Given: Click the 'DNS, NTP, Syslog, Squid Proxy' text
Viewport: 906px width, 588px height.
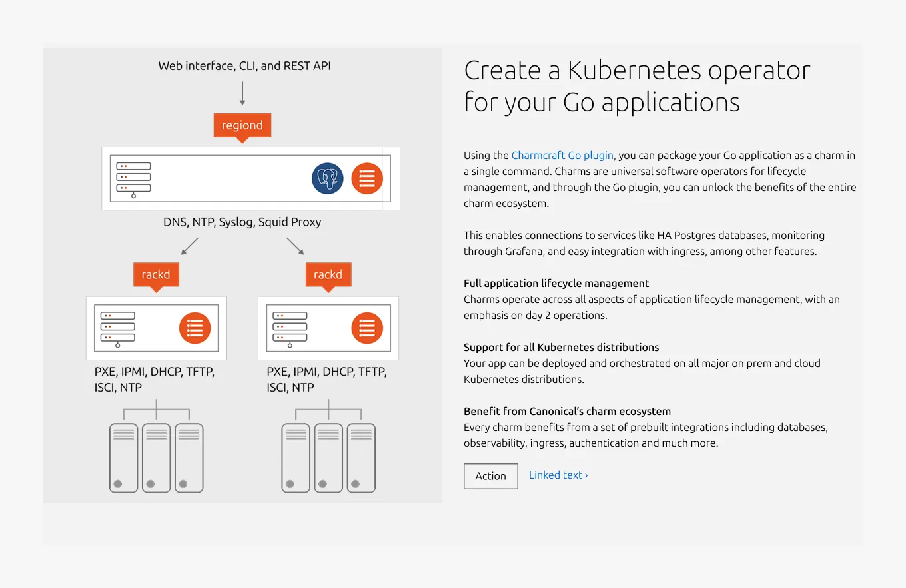Looking at the screenshot, I should click(242, 222).
